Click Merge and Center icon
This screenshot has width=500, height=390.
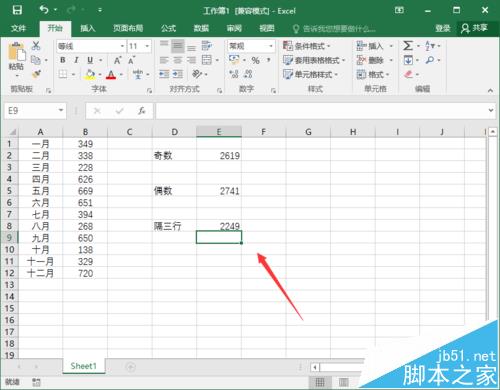coord(207,60)
